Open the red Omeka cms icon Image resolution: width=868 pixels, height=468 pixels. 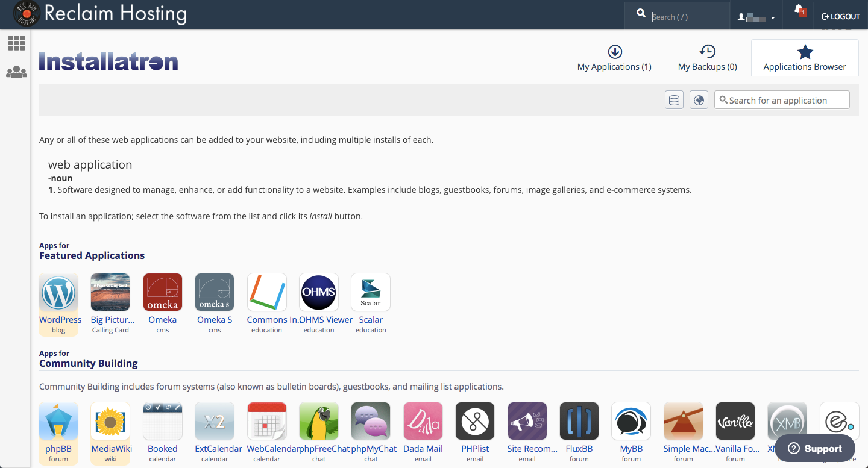163,293
